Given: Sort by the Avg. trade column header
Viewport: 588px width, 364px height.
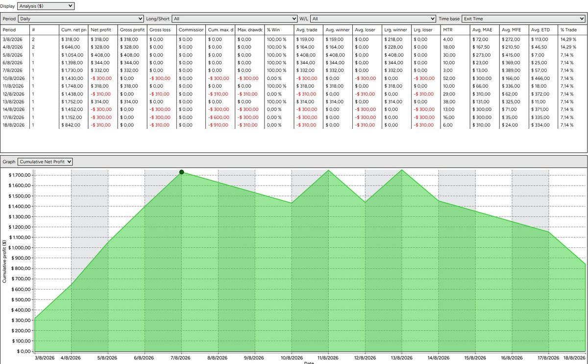Looking at the screenshot, I should pos(309,30).
